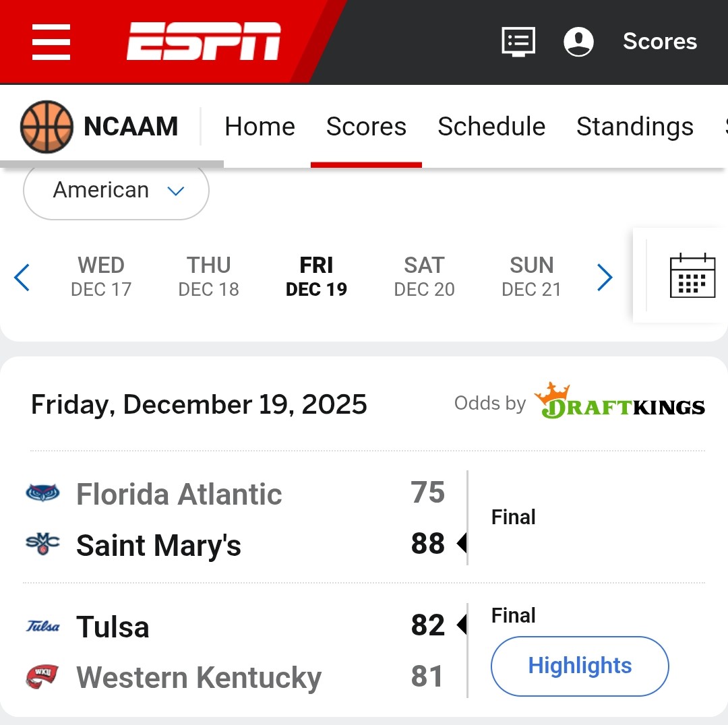Click the ESPN logo
This screenshot has width=728, height=725.
point(204,42)
